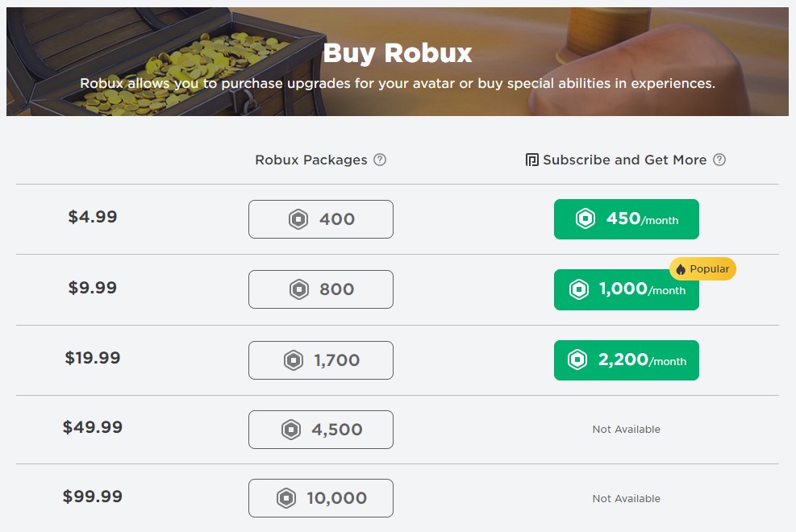Click the Premium icon before Subscribe and Get More

pos(531,160)
